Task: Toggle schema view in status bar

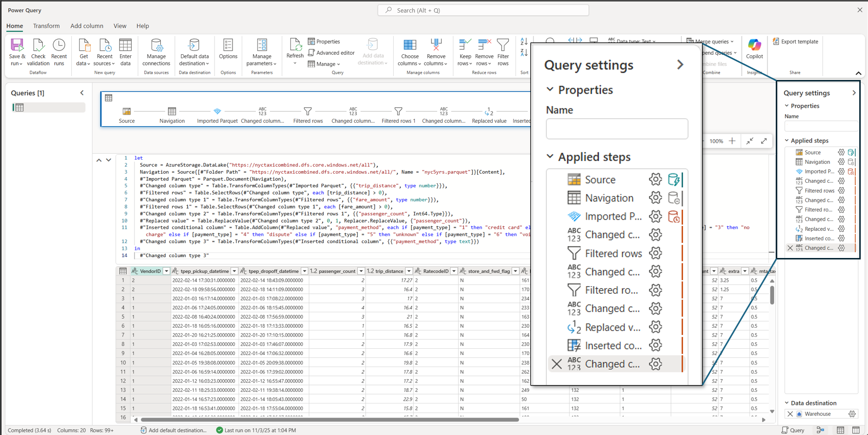Action: click(x=856, y=430)
